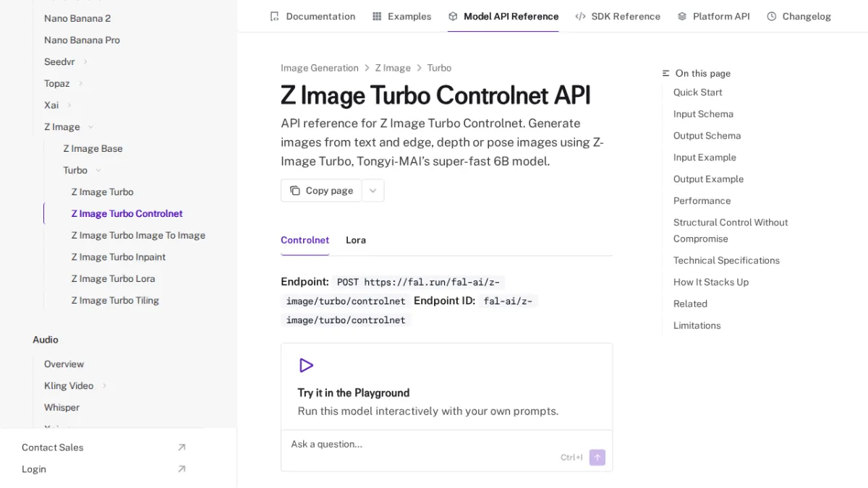This screenshot has height=488, width=868.
Task: Click the POST endpoint URL code text
Action: point(393,291)
